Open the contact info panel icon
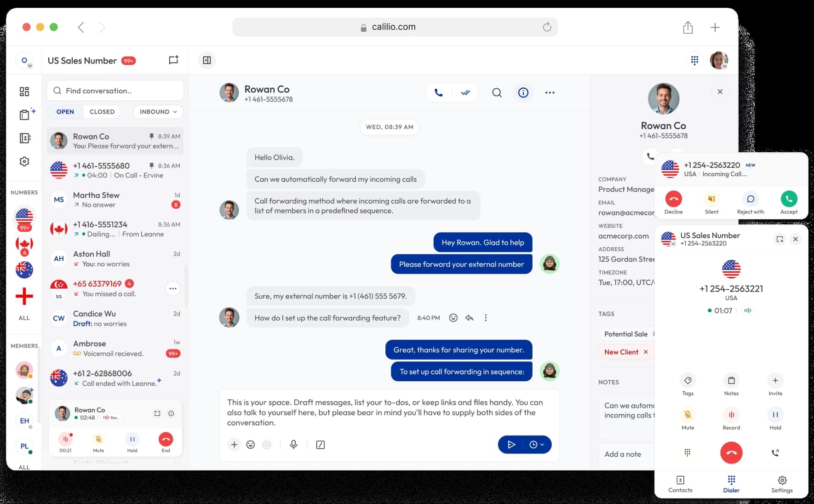 [523, 93]
